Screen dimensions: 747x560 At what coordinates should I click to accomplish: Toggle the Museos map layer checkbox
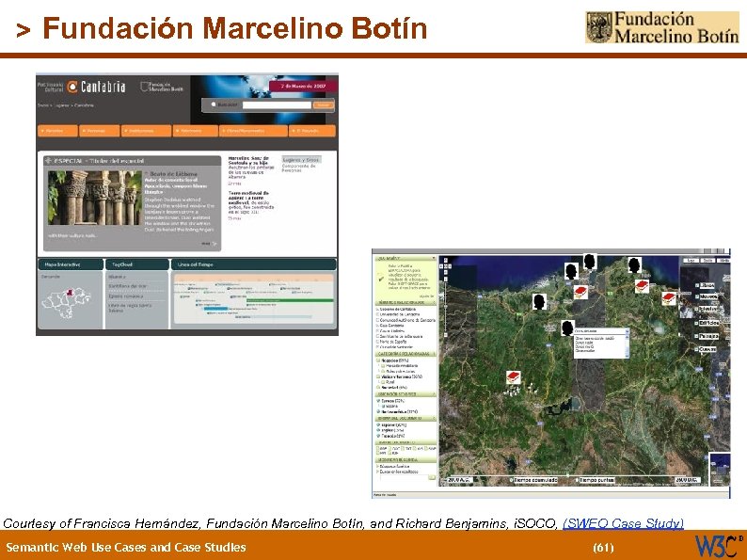696,296
